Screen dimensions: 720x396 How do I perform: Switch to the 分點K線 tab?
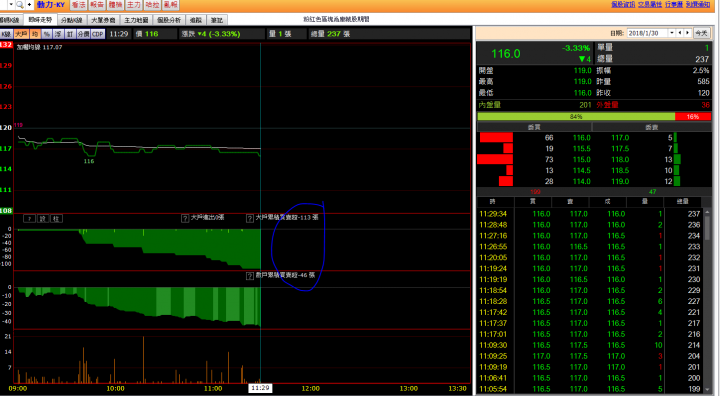coord(72,20)
